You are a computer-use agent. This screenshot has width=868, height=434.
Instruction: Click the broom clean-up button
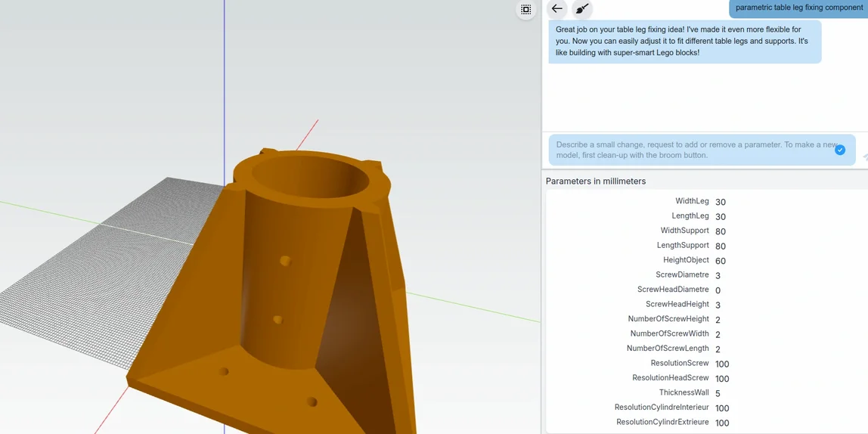pyautogui.click(x=581, y=9)
